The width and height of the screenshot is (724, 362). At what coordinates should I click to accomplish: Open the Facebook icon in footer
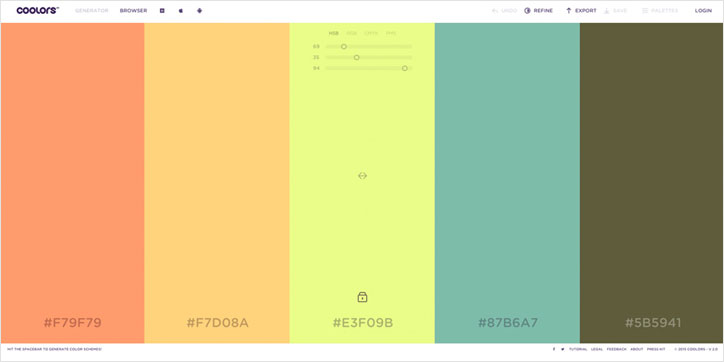click(554, 349)
